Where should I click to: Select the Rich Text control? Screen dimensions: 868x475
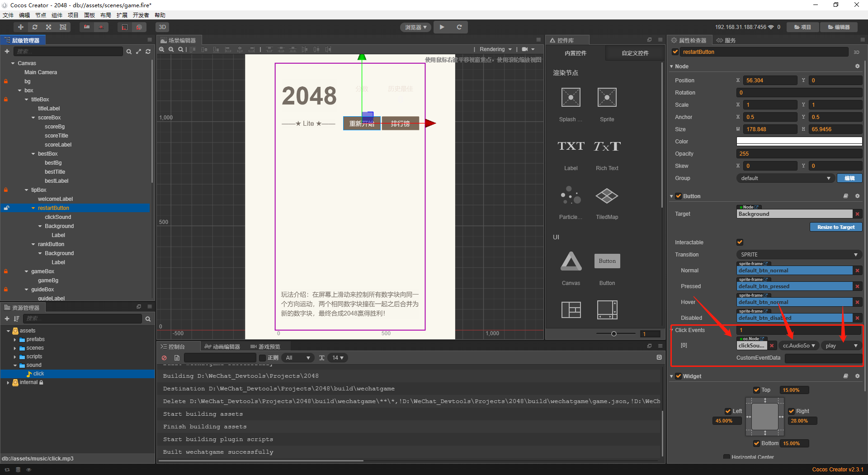tap(607, 146)
